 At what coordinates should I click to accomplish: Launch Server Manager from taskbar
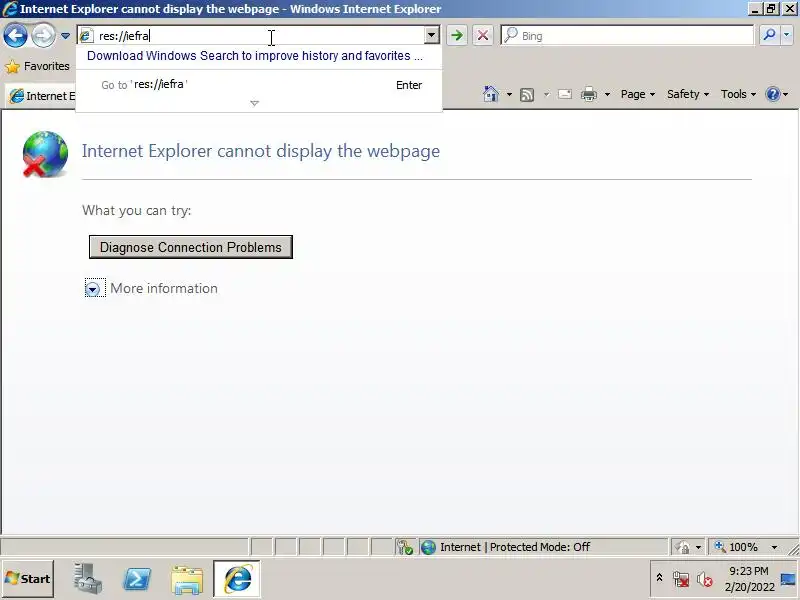coord(87,579)
